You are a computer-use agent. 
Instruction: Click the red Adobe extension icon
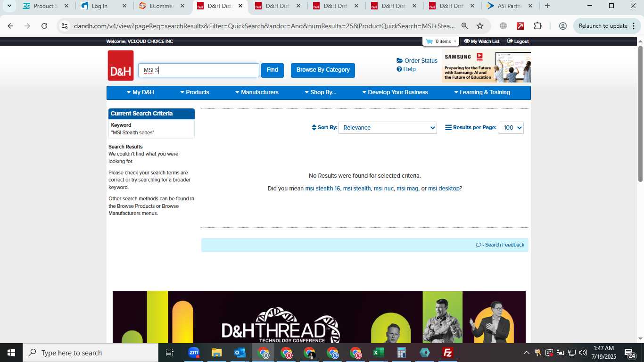(x=520, y=26)
